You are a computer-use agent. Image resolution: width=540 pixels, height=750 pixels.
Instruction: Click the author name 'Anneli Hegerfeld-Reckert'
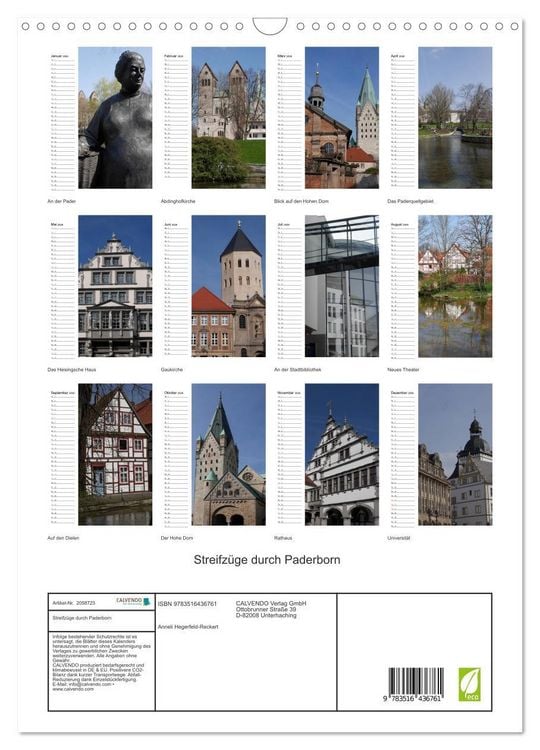click(188, 627)
